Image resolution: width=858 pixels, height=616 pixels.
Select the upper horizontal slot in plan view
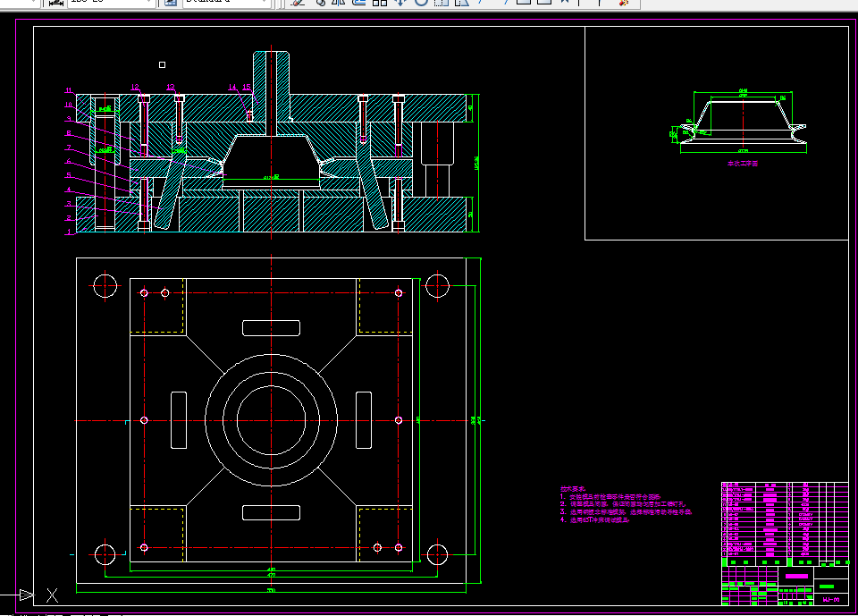click(x=271, y=327)
